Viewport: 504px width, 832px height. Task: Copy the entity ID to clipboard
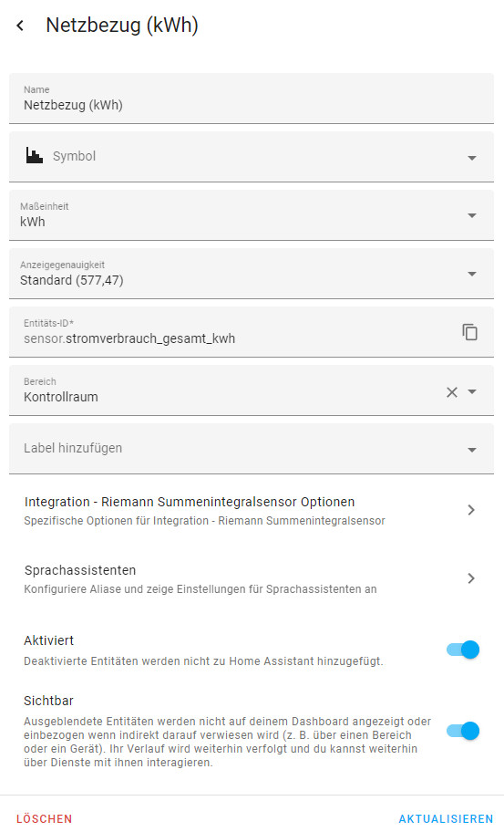469,332
